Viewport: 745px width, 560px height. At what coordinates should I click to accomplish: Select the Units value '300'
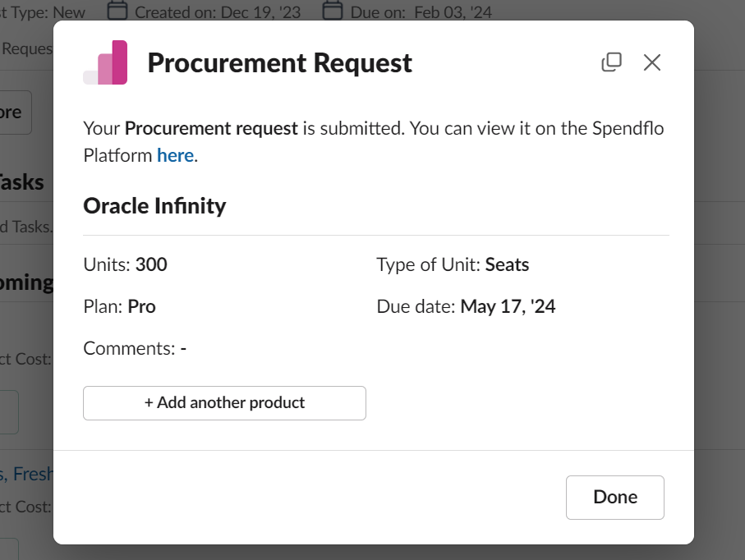[x=151, y=264]
